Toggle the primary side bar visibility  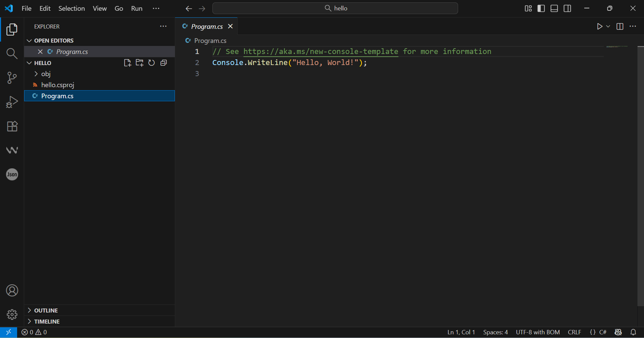click(x=541, y=8)
